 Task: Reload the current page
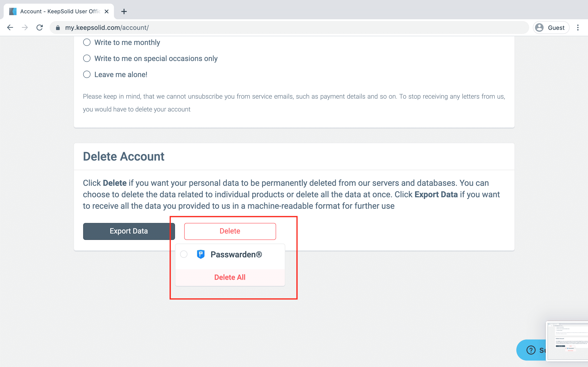[40, 28]
